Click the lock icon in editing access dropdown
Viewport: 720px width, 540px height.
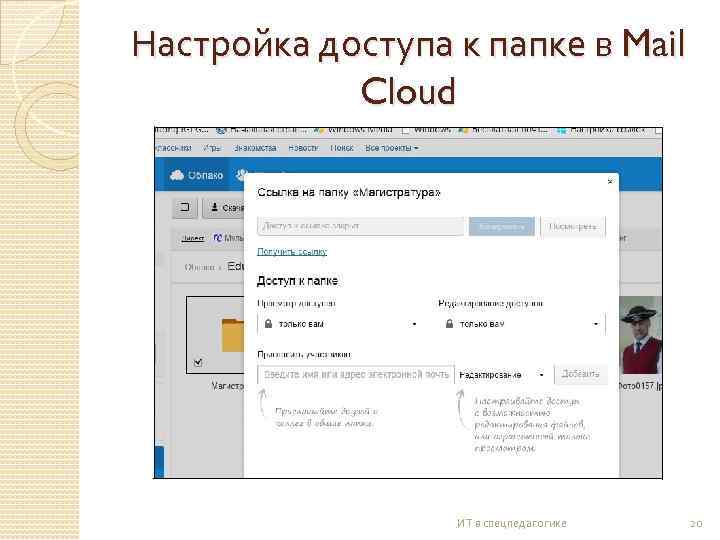coord(450,324)
